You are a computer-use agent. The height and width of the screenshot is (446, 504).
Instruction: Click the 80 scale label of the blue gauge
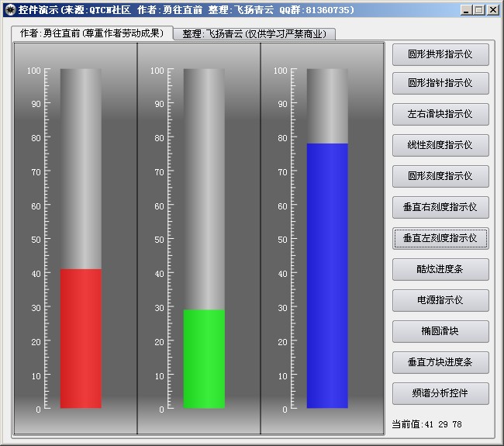[282, 138]
